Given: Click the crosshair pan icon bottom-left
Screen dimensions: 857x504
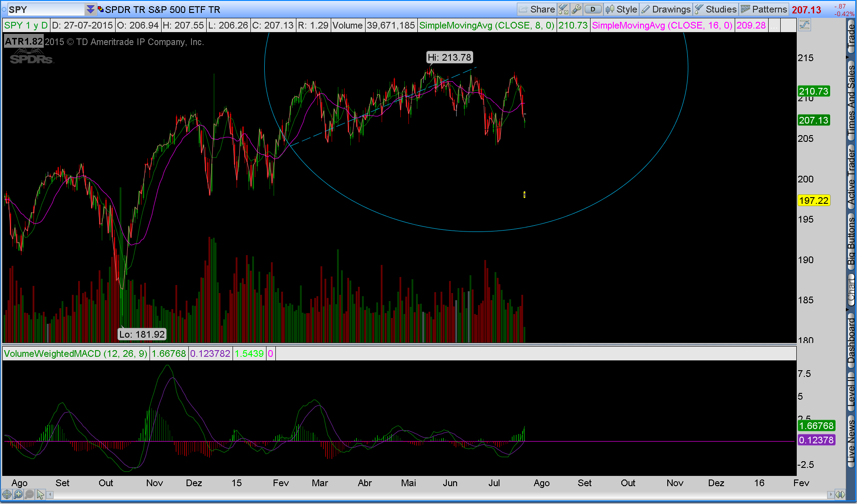Looking at the screenshot, I should (7, 494).
